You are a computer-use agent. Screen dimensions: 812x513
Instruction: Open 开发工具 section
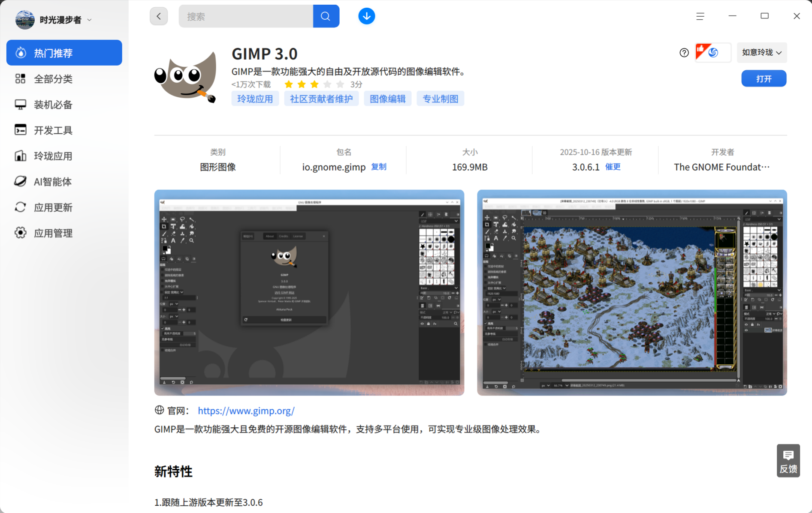click(x=64, y=130)
